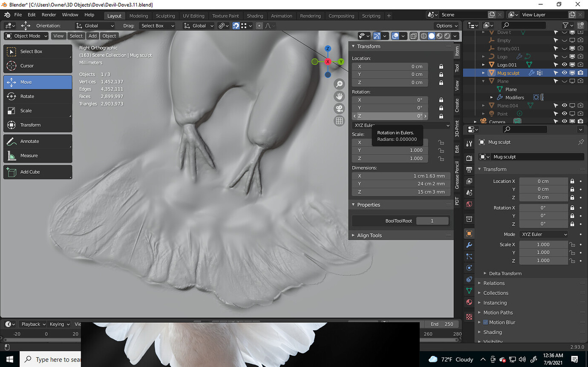
Task: Open the Material properties tab icon
Action: [x=469, y=302]
